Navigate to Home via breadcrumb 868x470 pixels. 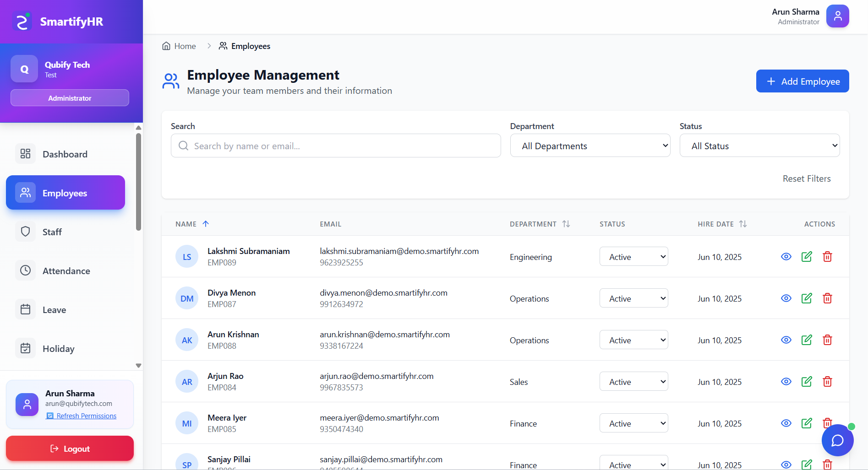(185, 46)
